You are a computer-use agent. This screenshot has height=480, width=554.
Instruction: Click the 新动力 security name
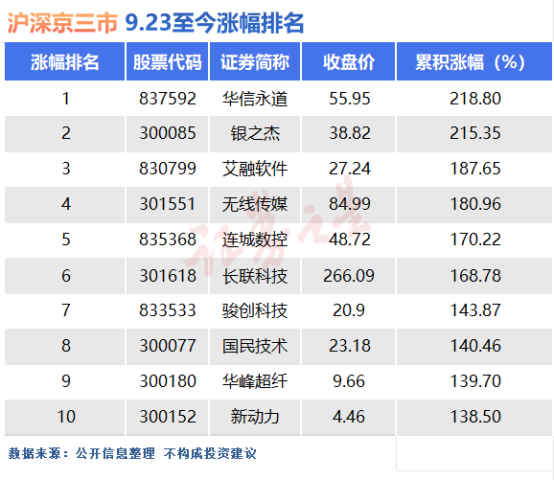(x=255, y=416)
